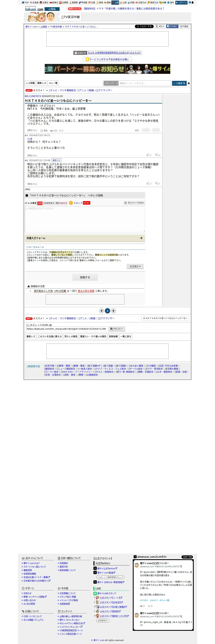Click search help question mark icon
Image resolution: width=215 pixels, height=644 pixels.
189,83
